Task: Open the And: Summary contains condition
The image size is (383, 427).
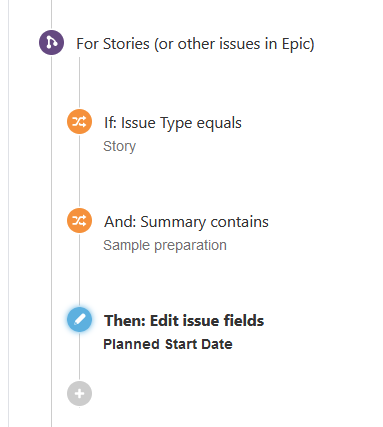Action: coord(186,222)
